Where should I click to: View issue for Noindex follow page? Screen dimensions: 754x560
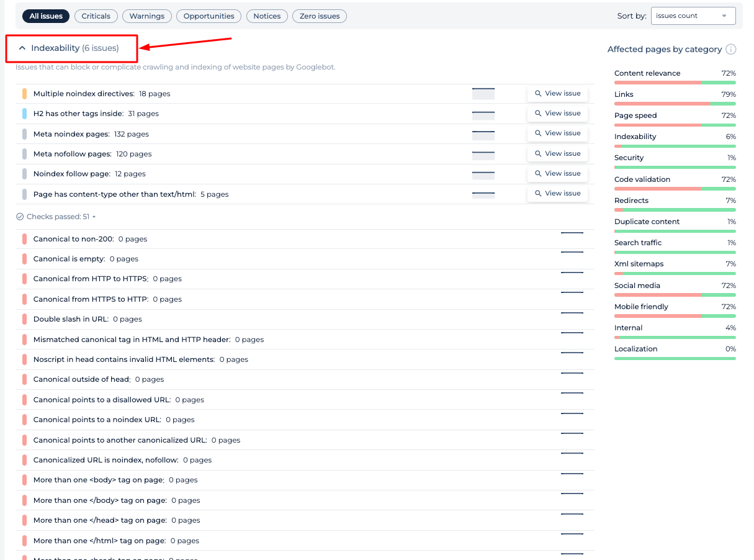coord(557,174)
